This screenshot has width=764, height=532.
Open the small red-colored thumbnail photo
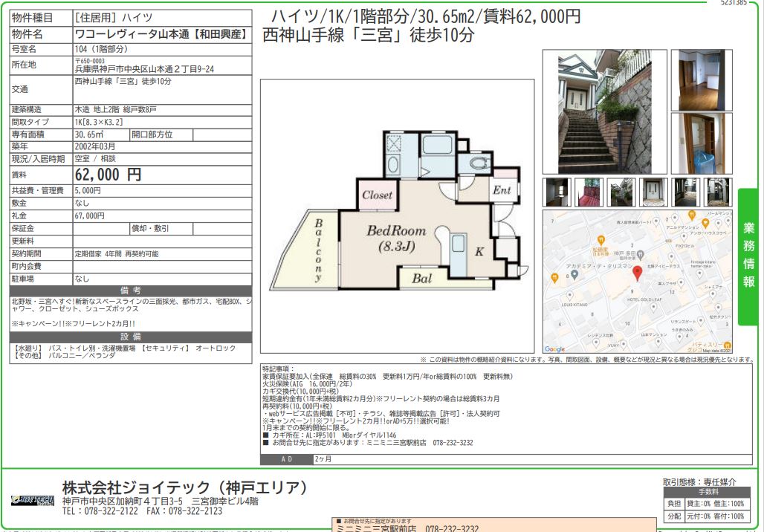click(x=589, y=192)
